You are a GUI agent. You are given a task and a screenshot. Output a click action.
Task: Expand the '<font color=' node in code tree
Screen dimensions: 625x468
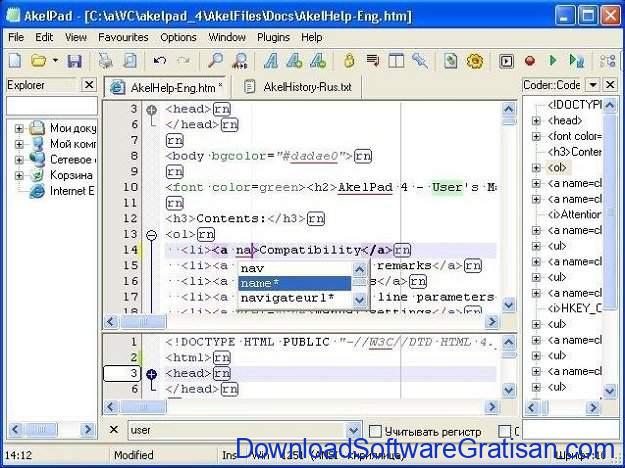coord(537,136)
